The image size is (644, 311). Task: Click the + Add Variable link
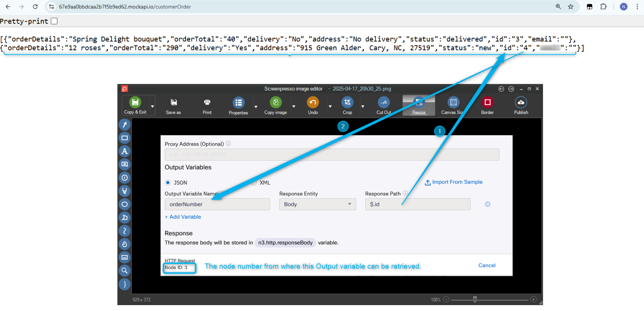tap(183, 217)
